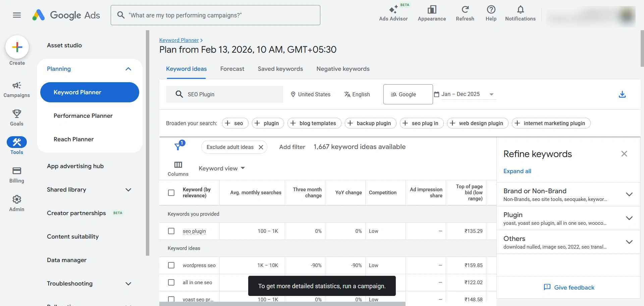The image size is (644, 306).
Task: Change United States location
Action: [x=311, y=94]
